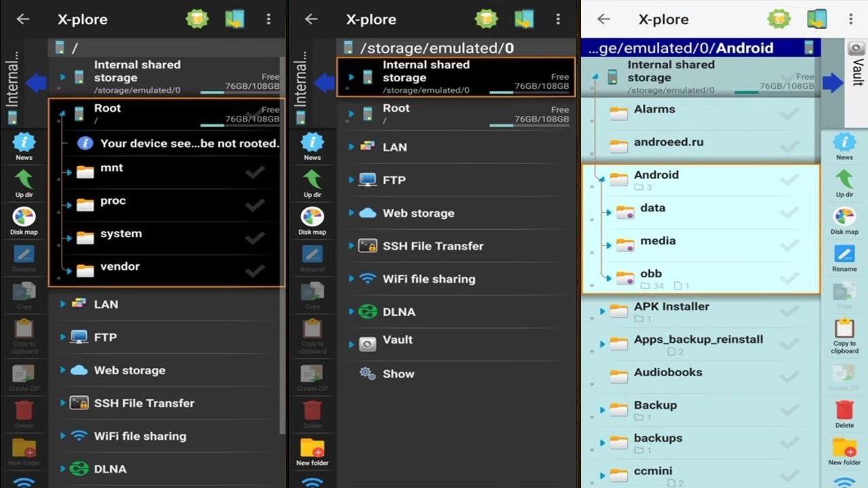This screenshot has width=868, height=488.
Task: Switch to the Internal side tab in middle screen
Action: click(300, 83)
